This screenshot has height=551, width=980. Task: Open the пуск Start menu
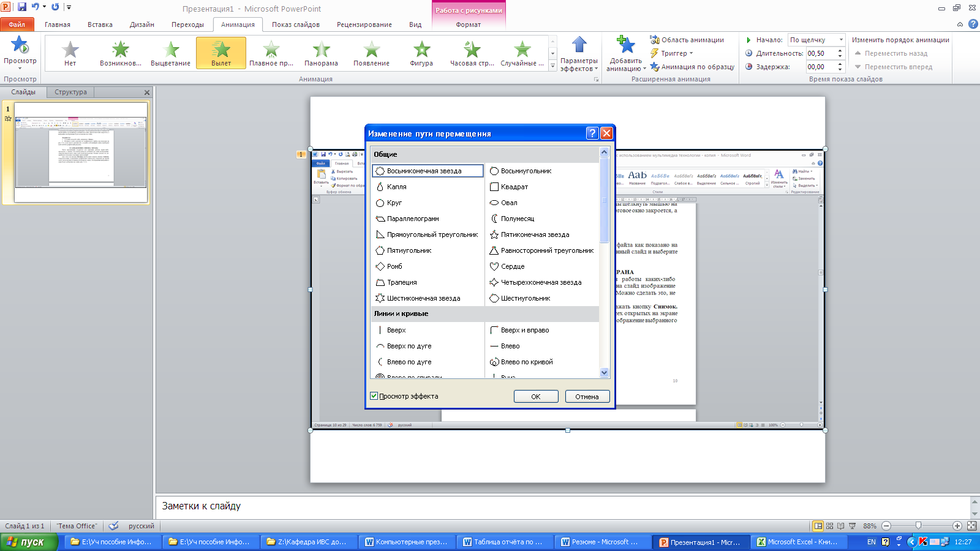pos(29,542)
